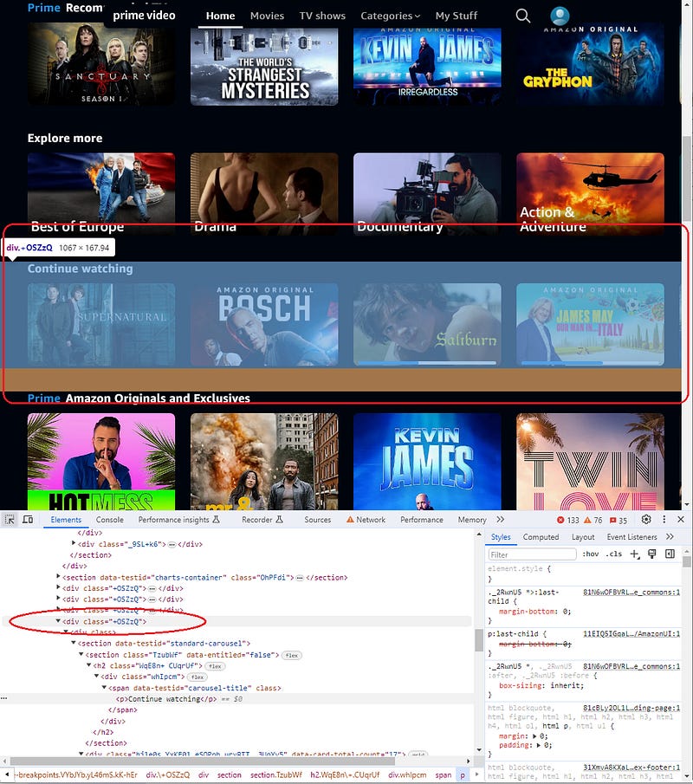
Task: Expand charts-container section node
Action: tap(58, 577)
